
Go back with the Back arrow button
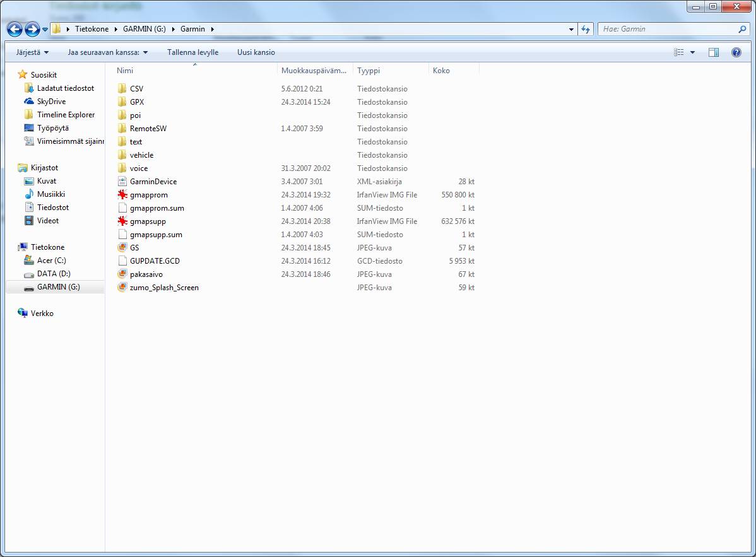click(15, 30)
